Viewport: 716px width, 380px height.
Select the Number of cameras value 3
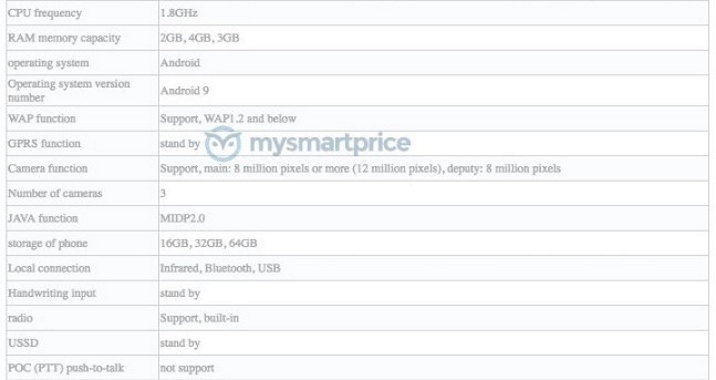click(163, 193)
